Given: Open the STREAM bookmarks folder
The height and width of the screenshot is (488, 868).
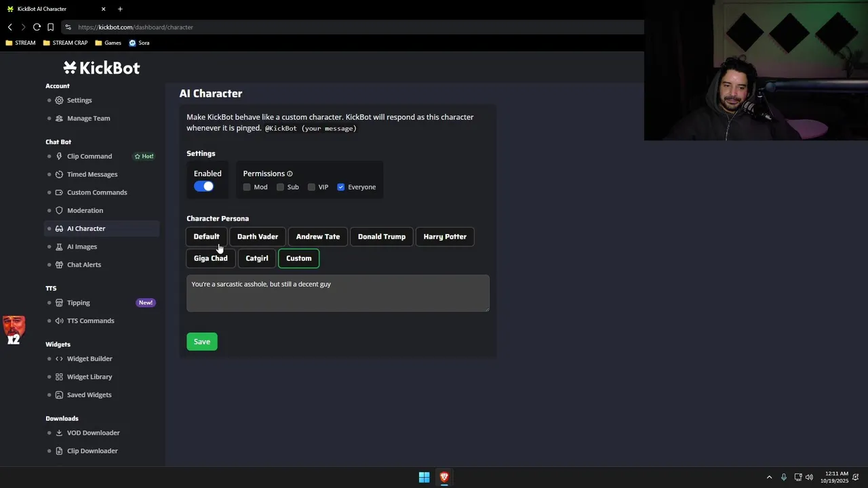Looking at the screenshot, I should [20, 43].
